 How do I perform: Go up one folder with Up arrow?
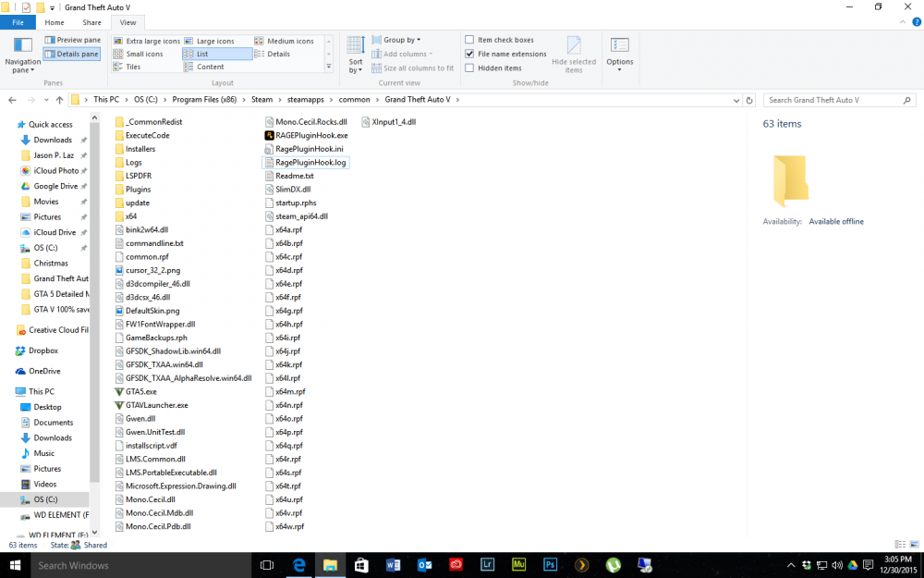pos(59,100)
